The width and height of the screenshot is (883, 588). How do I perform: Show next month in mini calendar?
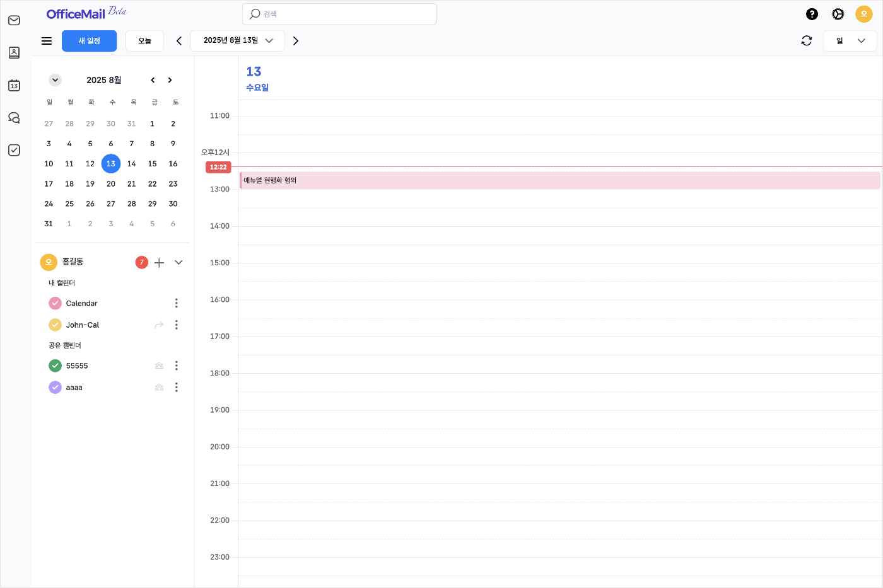pyautogui.click(x=170, y=80)
